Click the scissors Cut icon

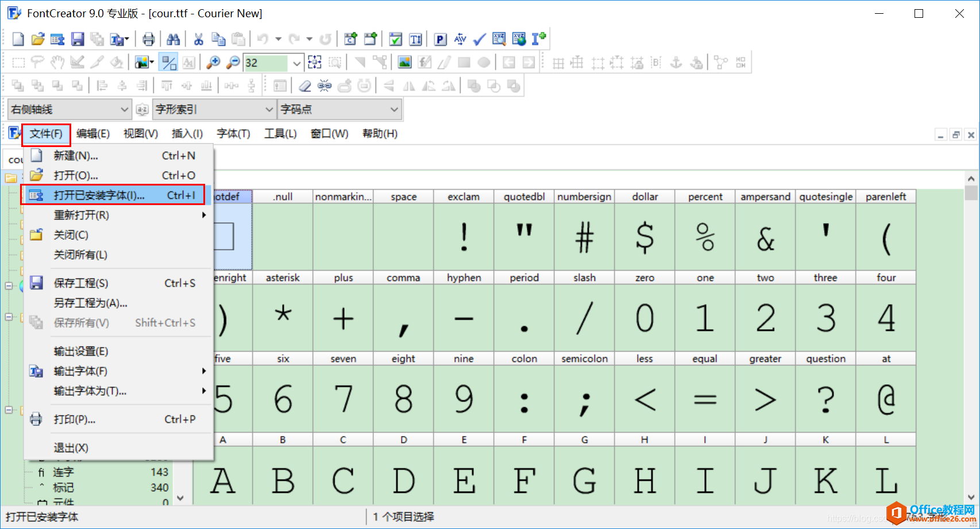[199, 39]
